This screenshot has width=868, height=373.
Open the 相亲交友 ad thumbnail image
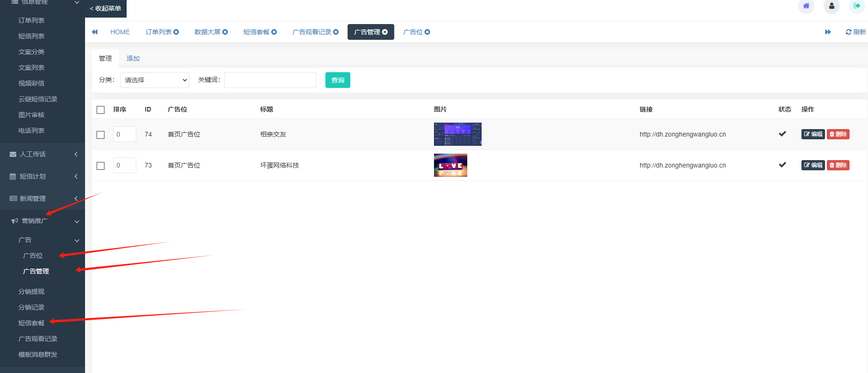(x=458, y=134)
